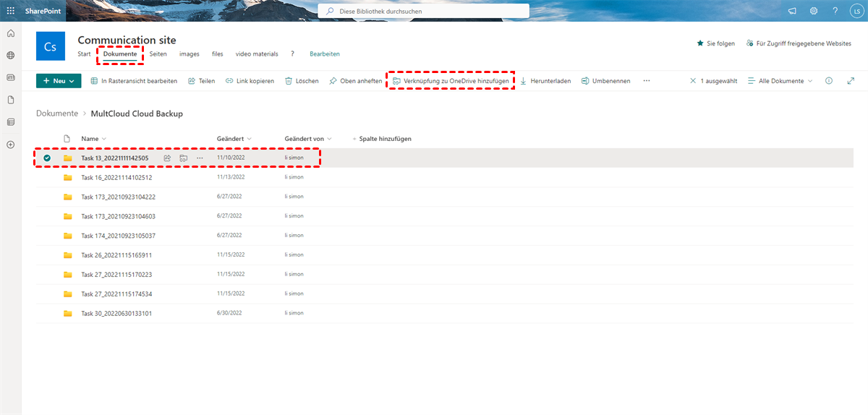Viewport: 868px width, 415px height.
Task: Open the megaphone notifications icon in header
Action: click(792, 11)
